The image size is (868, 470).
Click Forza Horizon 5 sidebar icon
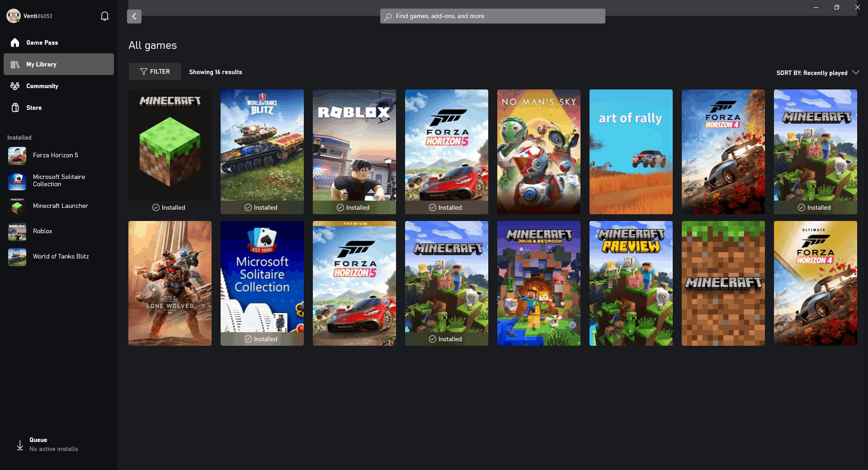(x=17, y=156)
